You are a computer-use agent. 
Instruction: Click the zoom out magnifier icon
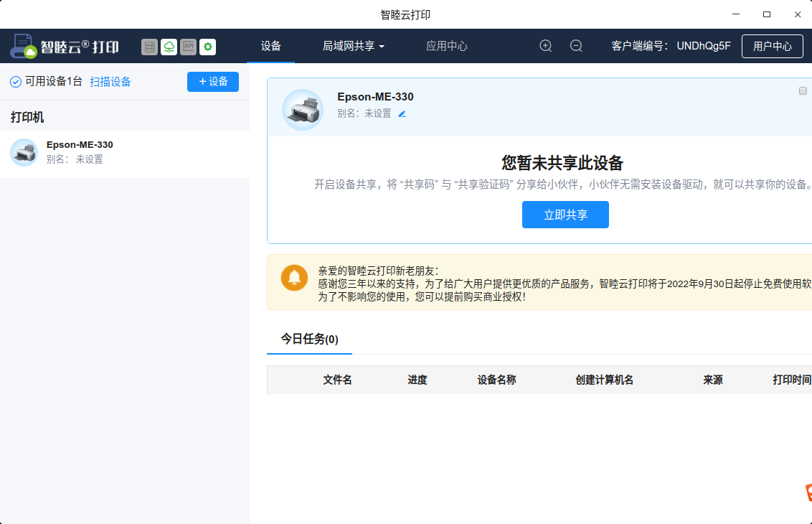(576, 46)
